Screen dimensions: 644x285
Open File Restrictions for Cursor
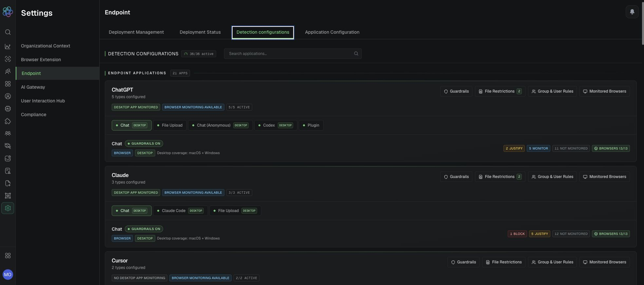pos(504,262)
